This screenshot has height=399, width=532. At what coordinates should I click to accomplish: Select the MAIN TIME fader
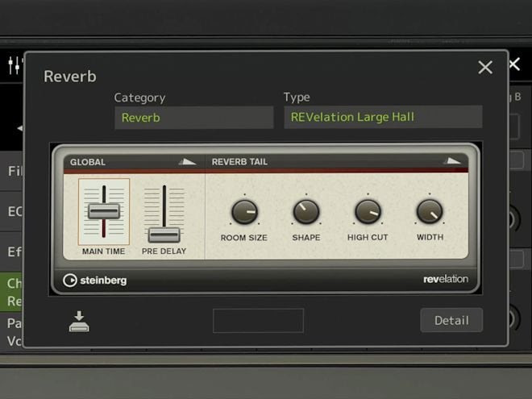pos(104,211)
